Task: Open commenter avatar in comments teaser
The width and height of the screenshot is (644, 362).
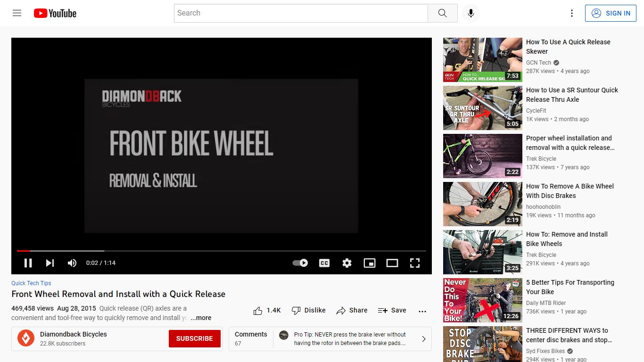Action: point(284,335)
